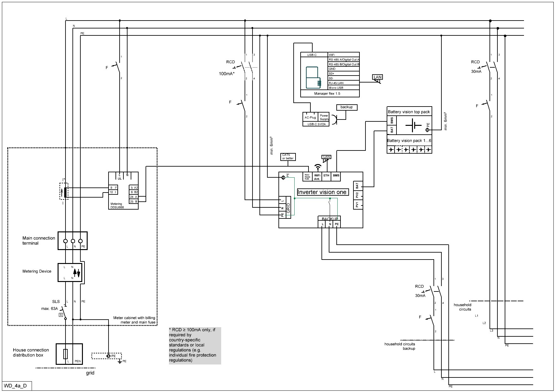Click the SLS max. 63A switch symbol

[x=64, y=312]
